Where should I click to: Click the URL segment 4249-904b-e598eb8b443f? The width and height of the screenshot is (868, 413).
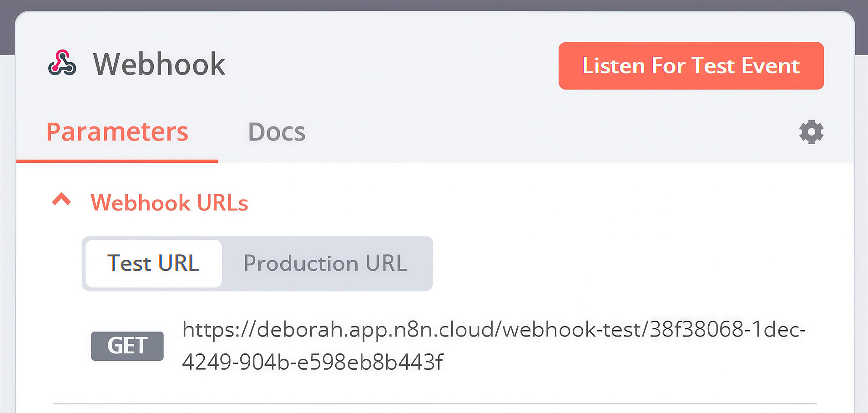click(313, 362)
